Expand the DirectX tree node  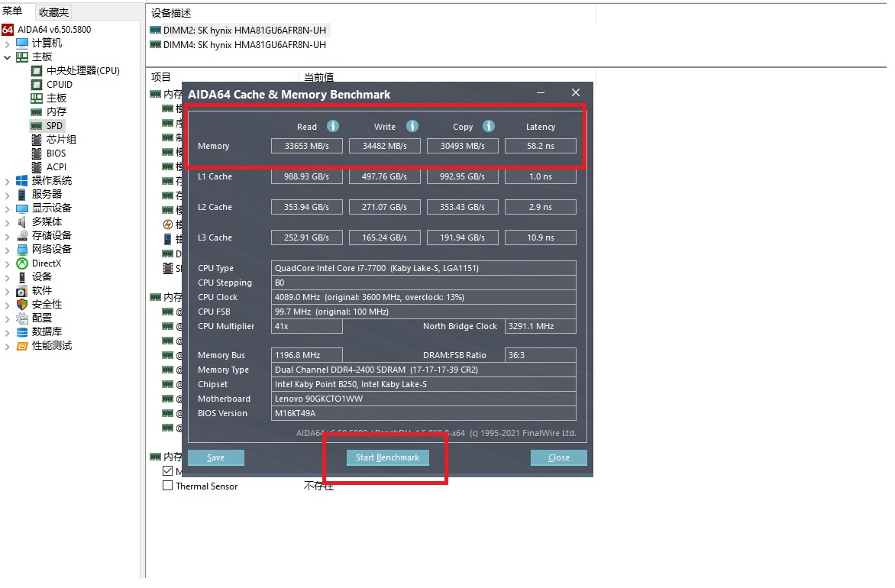(x=7, y=263)
